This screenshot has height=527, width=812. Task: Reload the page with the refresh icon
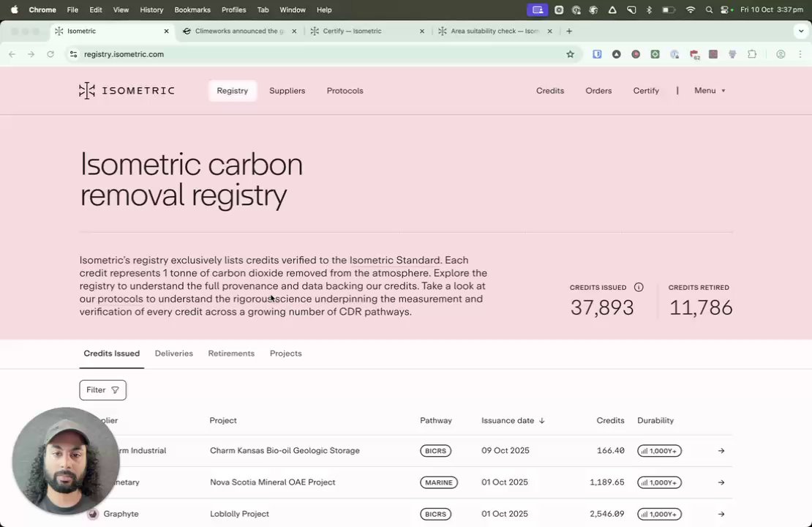click(x=50, y=54)
